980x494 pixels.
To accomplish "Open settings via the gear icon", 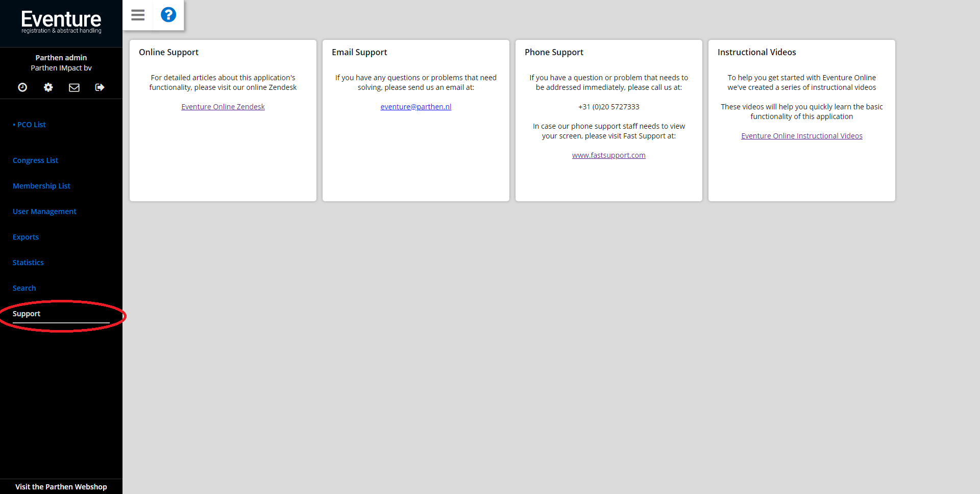I will (x=48, y=87).
